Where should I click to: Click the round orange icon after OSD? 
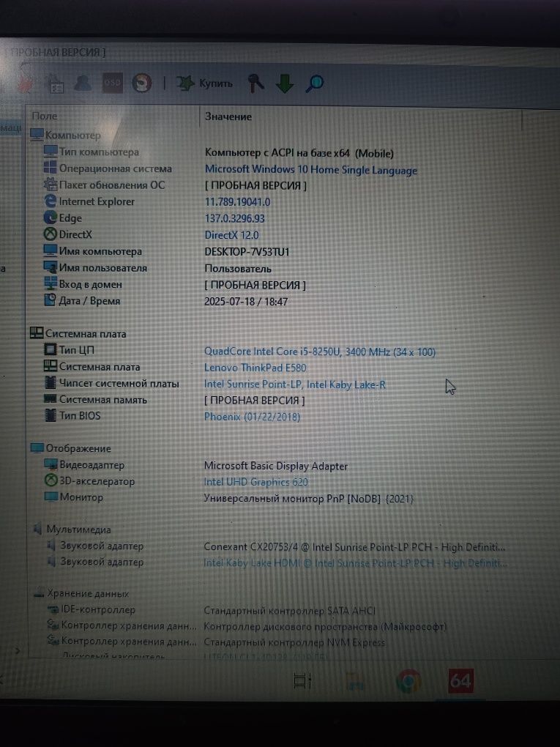141,83
